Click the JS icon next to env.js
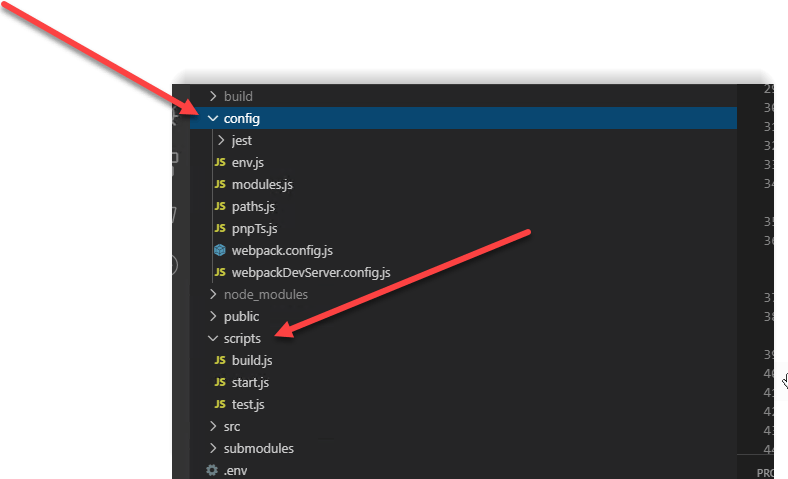The width and height of the screenshot is (788, 479). pos(220,162)
